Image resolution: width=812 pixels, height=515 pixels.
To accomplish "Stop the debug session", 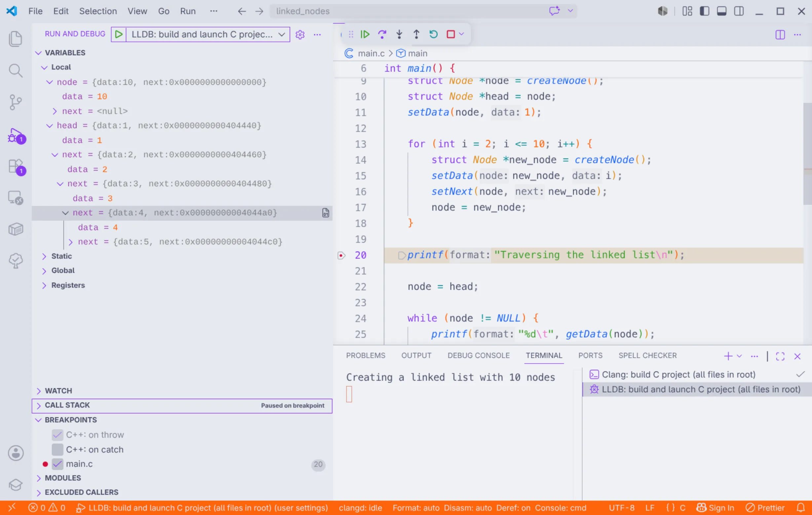I will [451, 34].
